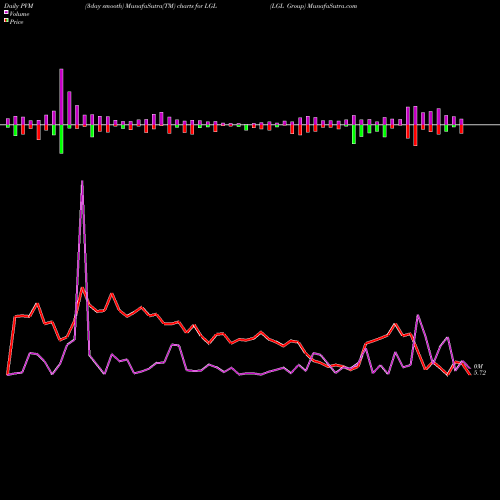Click the '0M' volume value label
Screen dimensions: 500x500
click(478, 366)
